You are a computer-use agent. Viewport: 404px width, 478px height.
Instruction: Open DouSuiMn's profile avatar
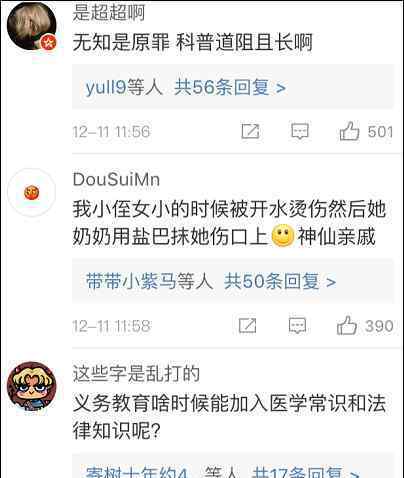[32, 193]
